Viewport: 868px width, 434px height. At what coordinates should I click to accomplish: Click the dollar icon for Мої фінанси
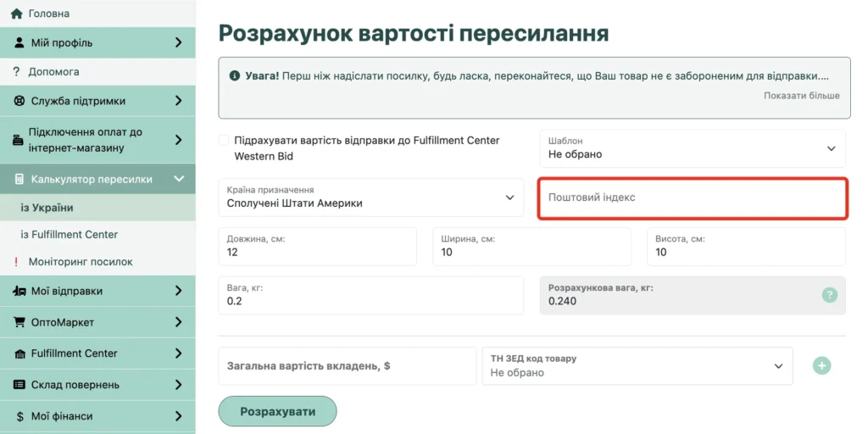[x=20, y=416]
